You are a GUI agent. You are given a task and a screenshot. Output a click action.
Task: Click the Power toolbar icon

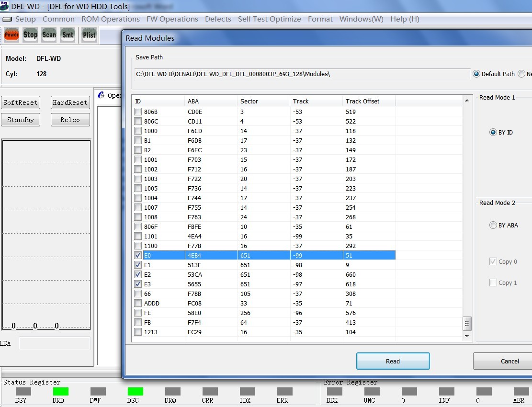(x=11, y=34)
